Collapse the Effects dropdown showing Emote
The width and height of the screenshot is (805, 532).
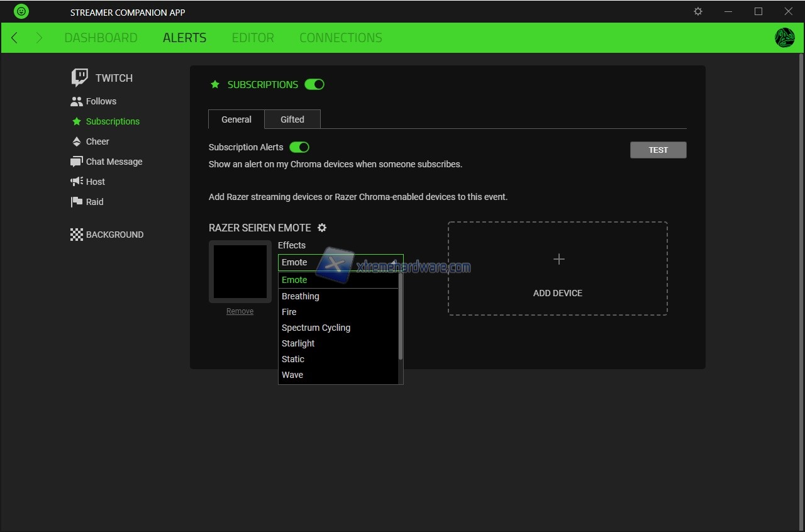340,262
